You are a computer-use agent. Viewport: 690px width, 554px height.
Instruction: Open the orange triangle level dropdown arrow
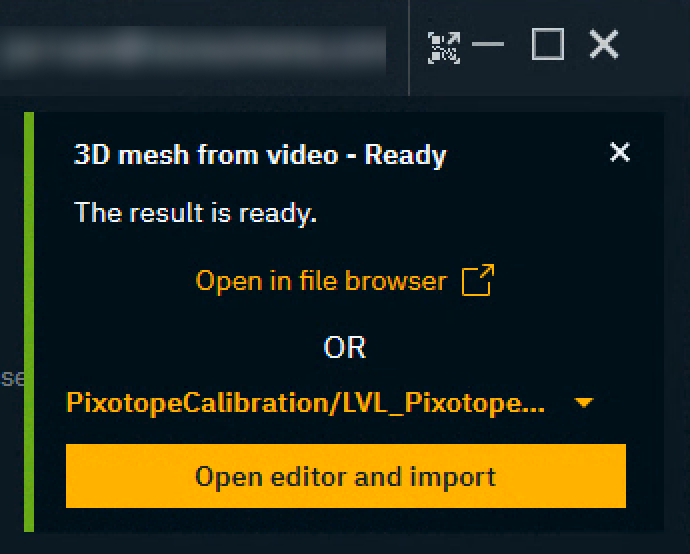(x=584, y=403)
